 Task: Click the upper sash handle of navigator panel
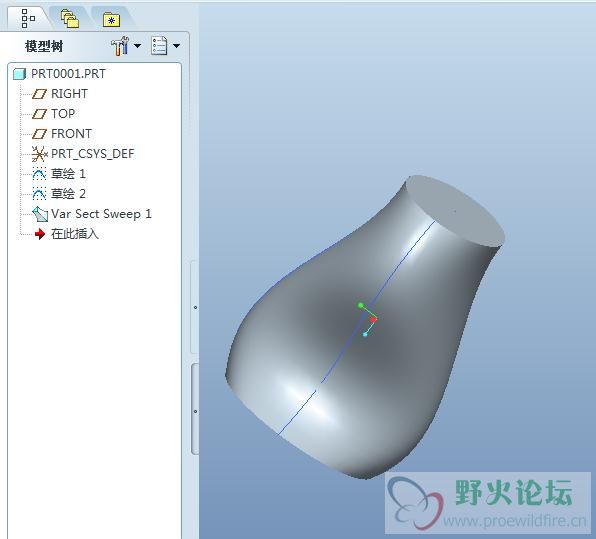pyautogui.click(x=195, y=307)
